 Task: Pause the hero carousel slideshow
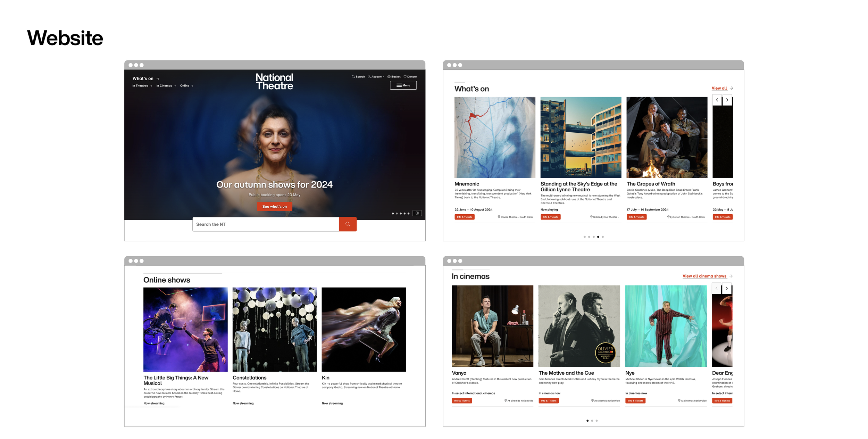click(417, 213)
